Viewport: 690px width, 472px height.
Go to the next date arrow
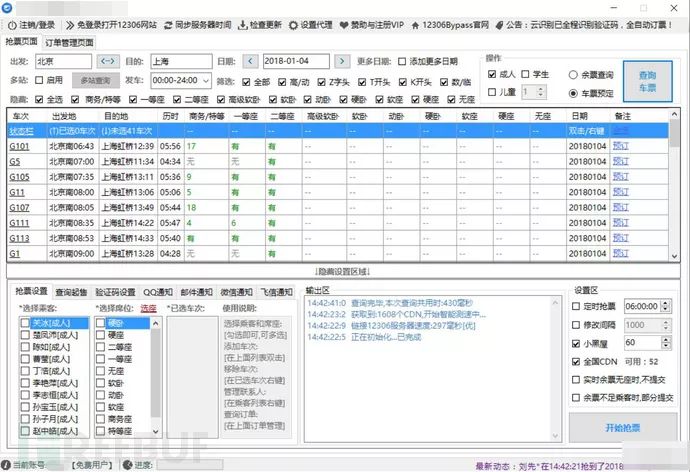pos(342,61)
